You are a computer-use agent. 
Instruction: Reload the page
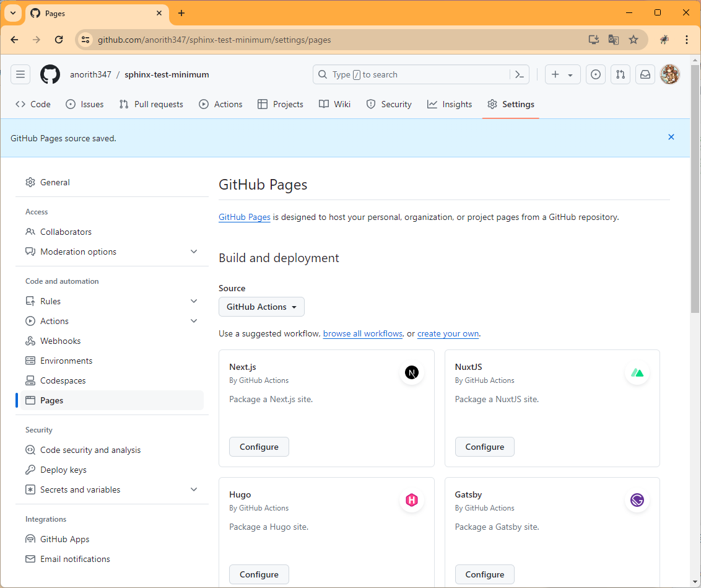click(x=59, y=40)
